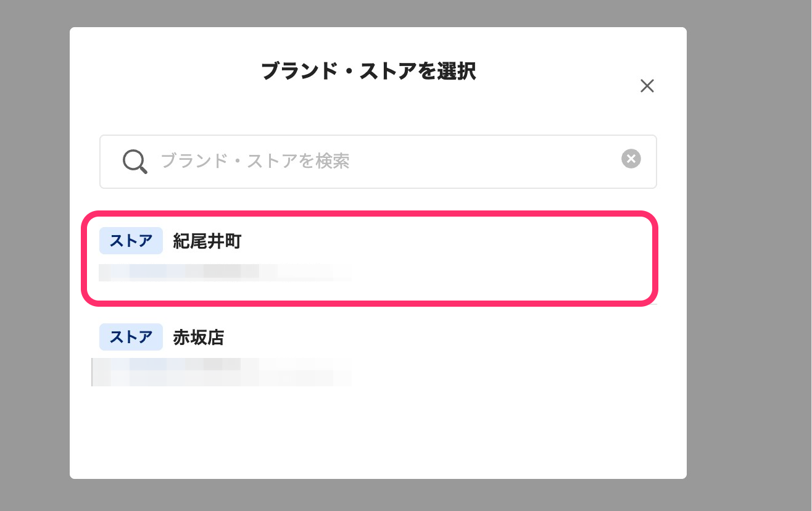Click the ブランド・ストアを選択 dialog title
The height and width of the screenshot is (511, 812).
[x=368, y=72]
